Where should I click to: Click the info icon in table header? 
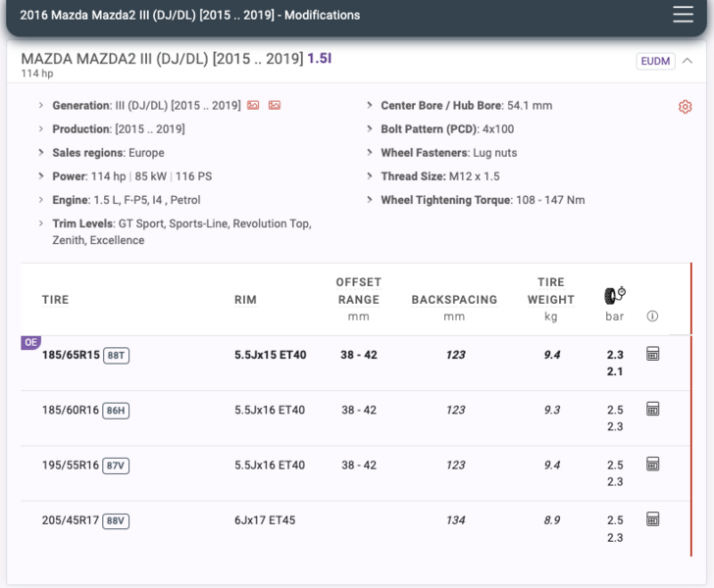pyautogui.click(x=652, y=316)
